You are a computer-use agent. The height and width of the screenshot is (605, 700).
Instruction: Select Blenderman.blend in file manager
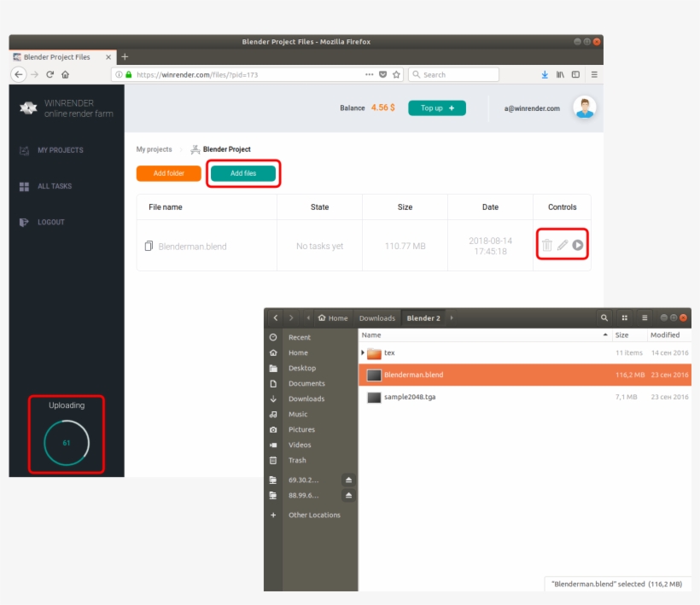click(x=525, y=375)
